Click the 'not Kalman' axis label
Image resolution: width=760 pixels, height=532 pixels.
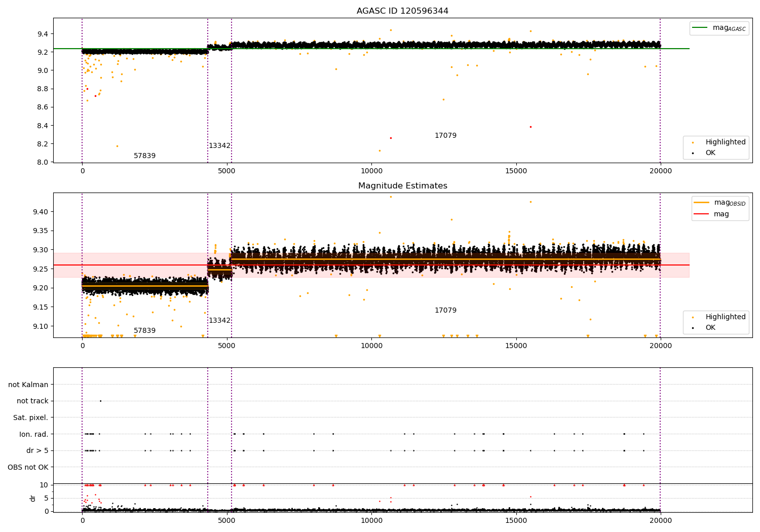point(28,385)
